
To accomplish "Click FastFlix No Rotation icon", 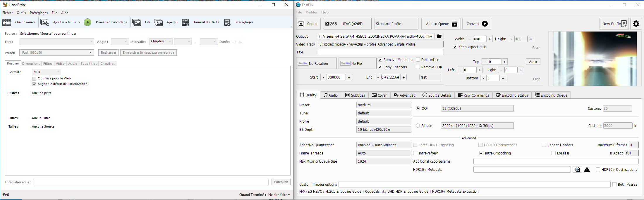I will [303, 63].
